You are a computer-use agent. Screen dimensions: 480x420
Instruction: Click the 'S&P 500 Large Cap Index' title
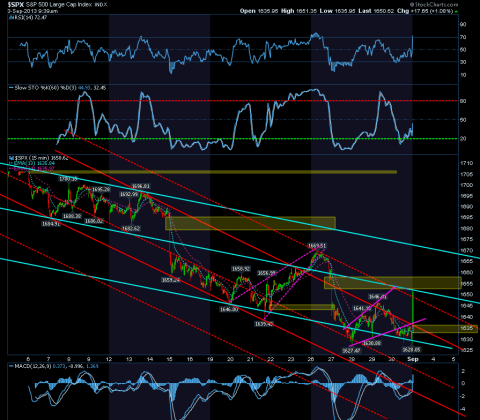pos(58,5)
